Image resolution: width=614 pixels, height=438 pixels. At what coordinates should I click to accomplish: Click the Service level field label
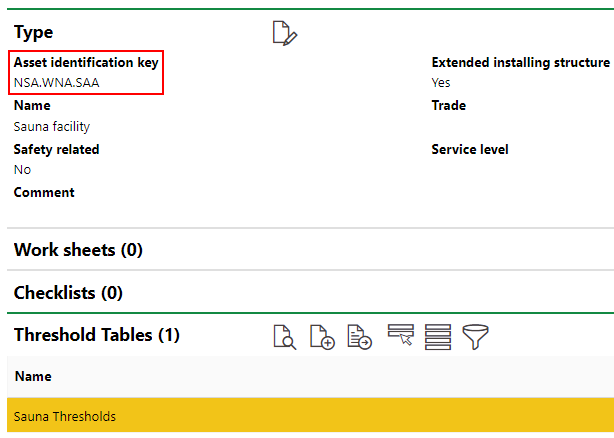[x=469, y=149]
